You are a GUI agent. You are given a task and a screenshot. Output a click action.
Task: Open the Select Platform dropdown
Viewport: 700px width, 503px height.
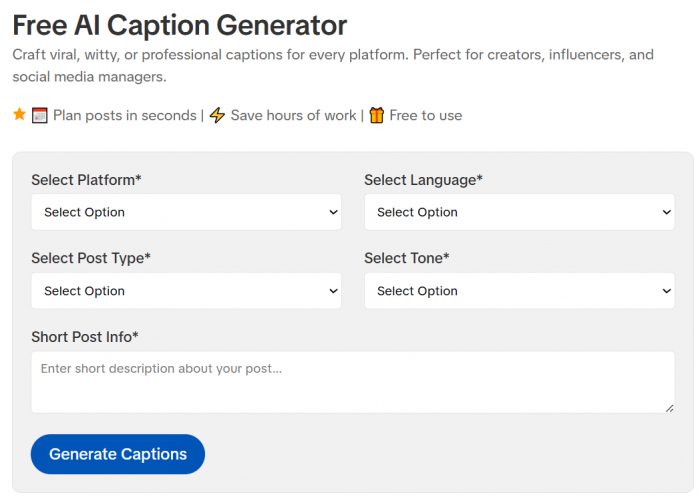pyautogui.click(x=186, y=212)
